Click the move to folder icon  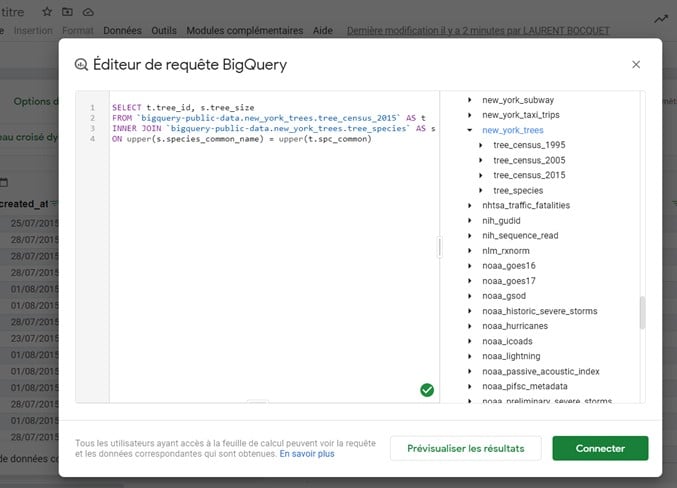[67, 12]
